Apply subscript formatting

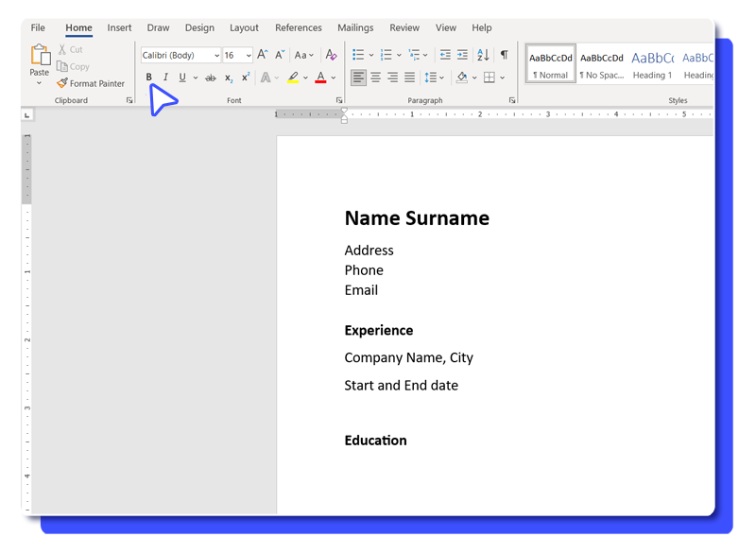pyautogui.click(x=229, y=78)
